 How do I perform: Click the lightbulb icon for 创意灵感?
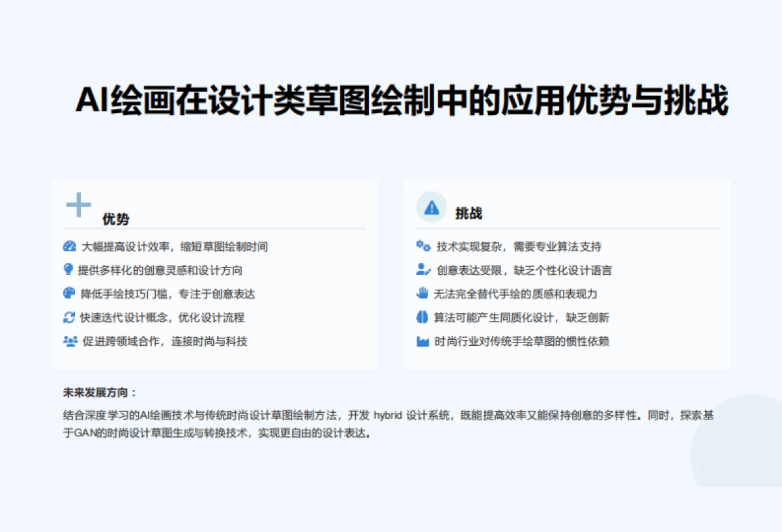[68, 270]
